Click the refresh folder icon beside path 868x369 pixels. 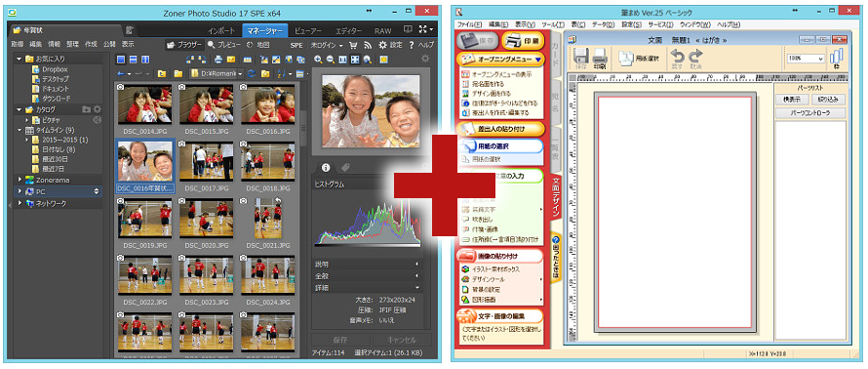point(253,73)
